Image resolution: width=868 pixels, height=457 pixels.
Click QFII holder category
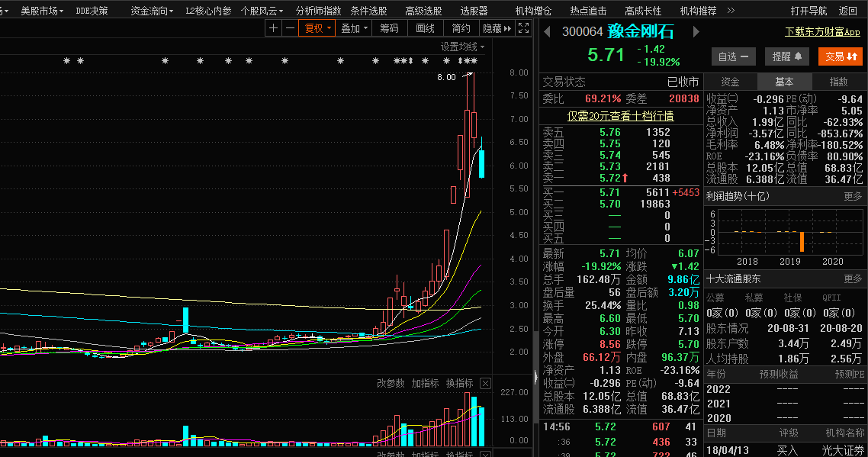[x=831, y=298]
